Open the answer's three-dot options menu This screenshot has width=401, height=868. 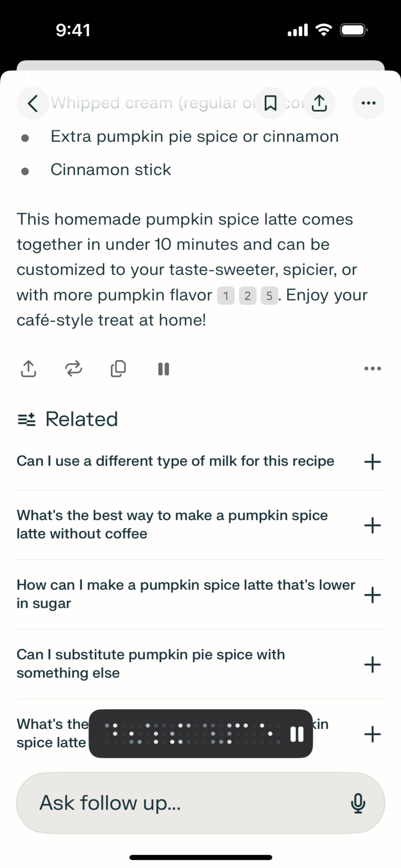click(372, 368)
